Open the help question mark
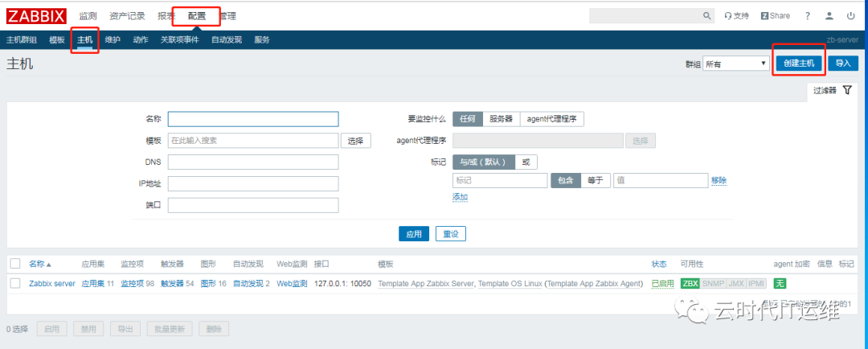Viewport: 868px width, 349px height. coord(808,16)
